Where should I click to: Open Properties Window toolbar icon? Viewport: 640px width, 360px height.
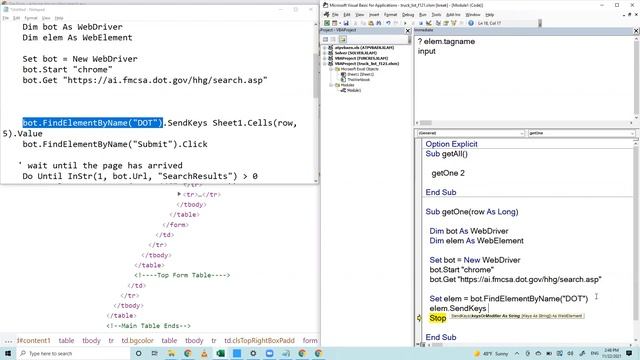coord(446,23)
